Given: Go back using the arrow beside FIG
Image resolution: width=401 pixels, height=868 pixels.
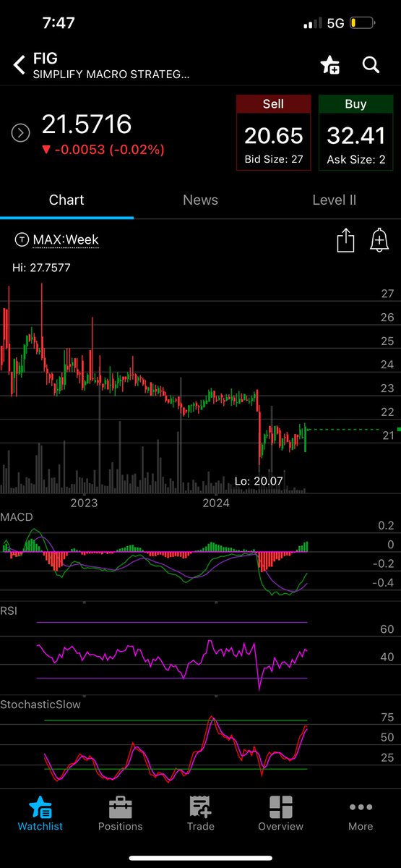Looking at the screenshot, I should [x=19, y=65].
